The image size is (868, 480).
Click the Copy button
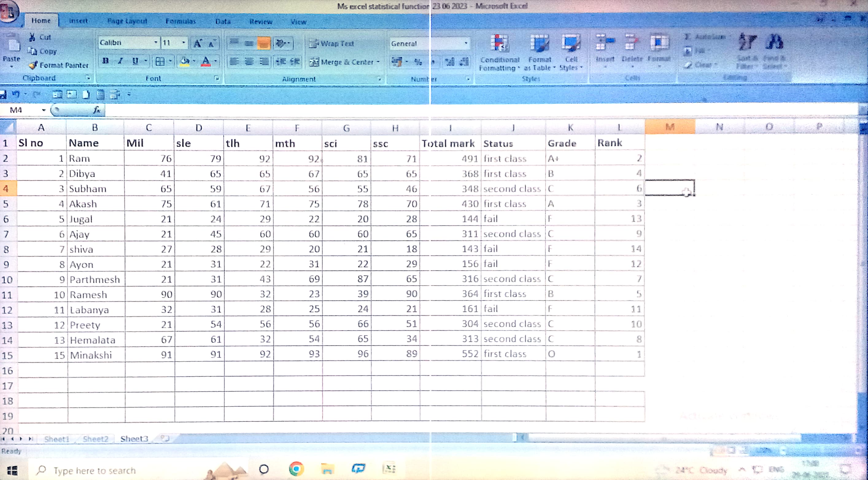pyautogui.click(x=42, y=51)
